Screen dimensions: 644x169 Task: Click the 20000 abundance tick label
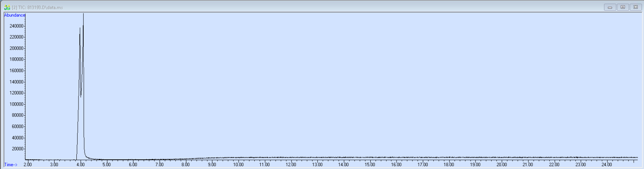pyautogui.click(x=17, y=149)
